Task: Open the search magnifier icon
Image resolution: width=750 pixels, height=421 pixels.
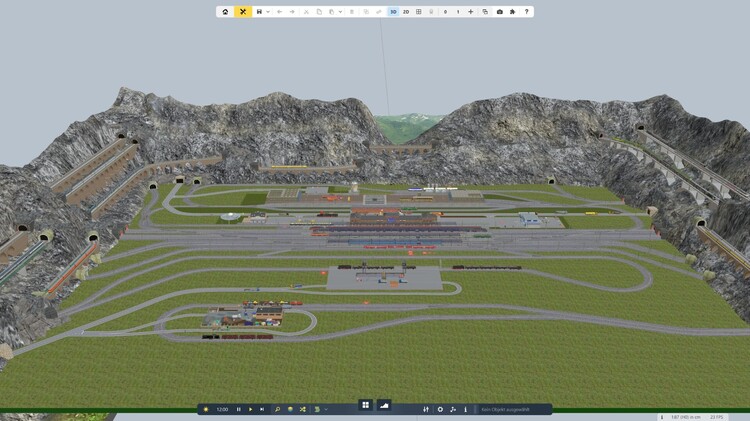Action: tap(277, 410)
